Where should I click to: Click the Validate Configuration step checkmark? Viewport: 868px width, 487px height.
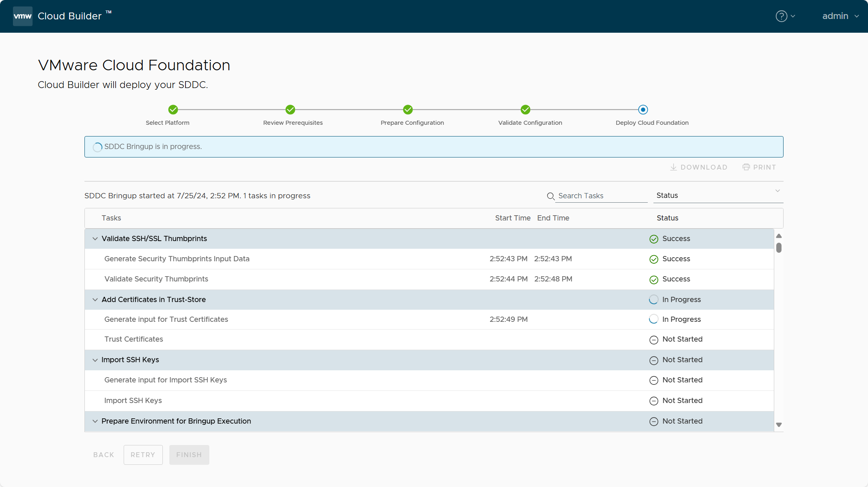point(525,109)
